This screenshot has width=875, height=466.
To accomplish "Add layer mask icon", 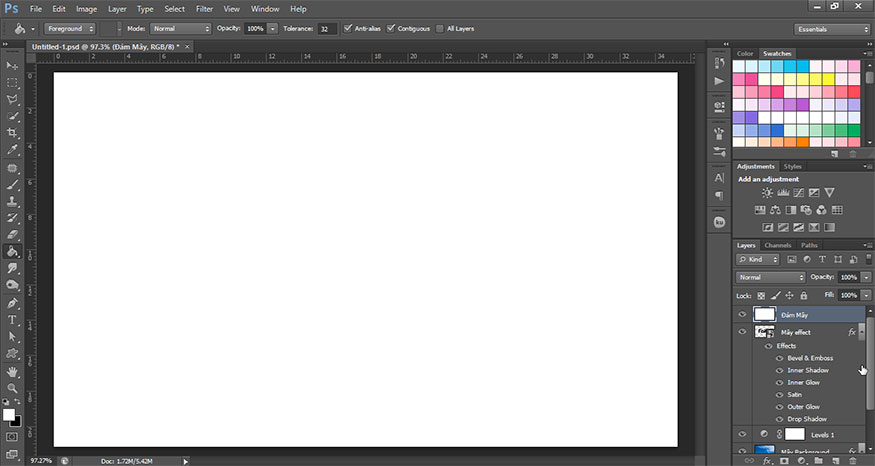I will tap(784, 461).
